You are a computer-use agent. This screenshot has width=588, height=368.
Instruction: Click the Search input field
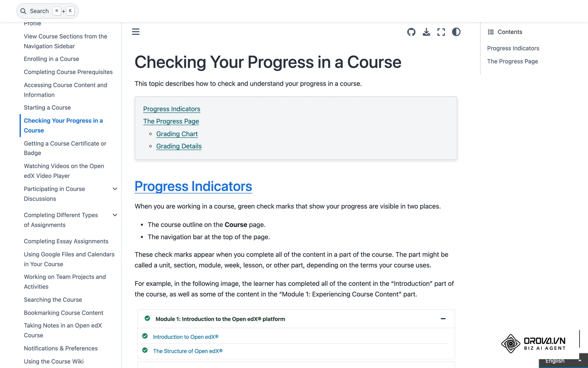[47, 11]
